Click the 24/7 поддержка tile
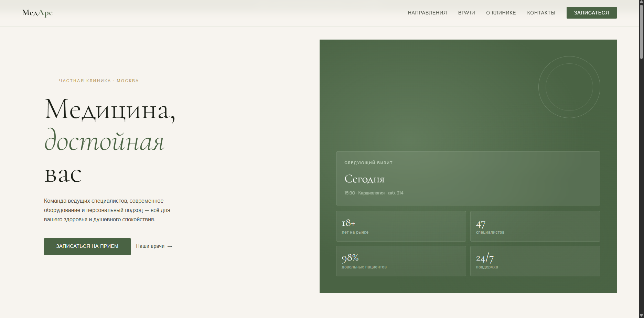 pyautogui.click(x=535, y=261)
